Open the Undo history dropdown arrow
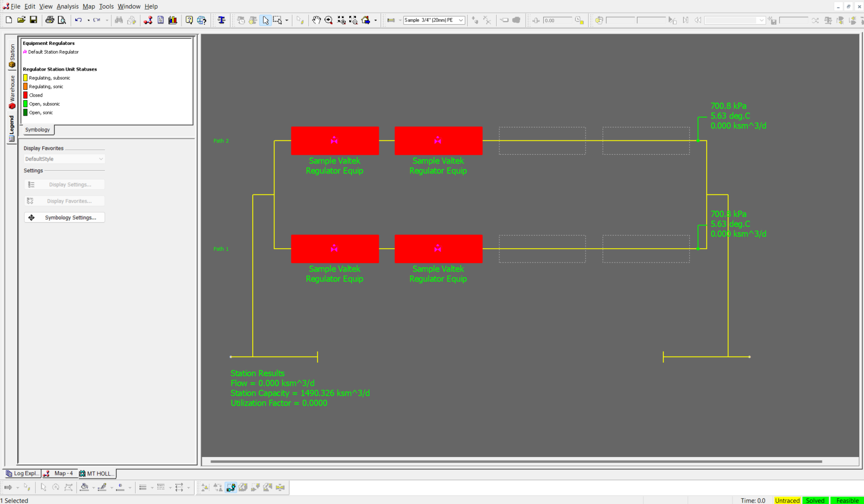864x504 pixels. point(88,20)
